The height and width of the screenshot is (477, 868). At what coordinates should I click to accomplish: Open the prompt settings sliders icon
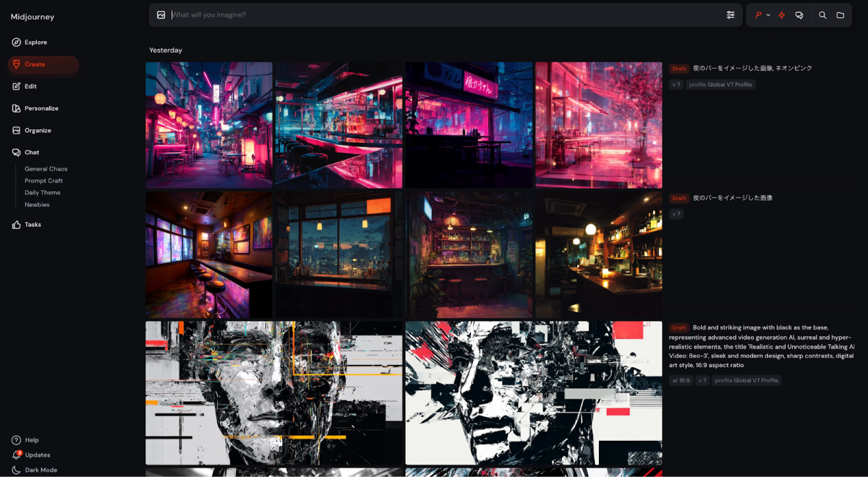pos(731,15)
